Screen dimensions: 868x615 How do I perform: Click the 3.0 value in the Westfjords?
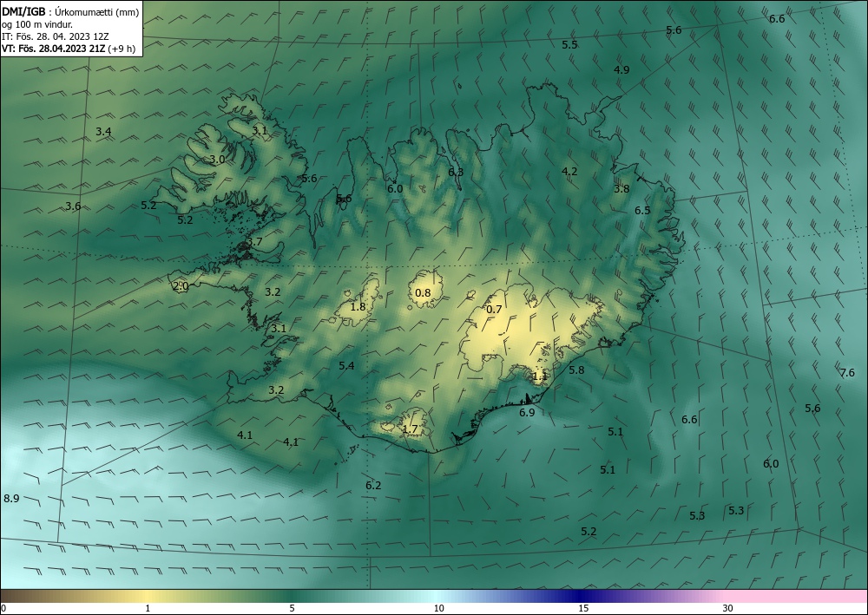[x=218, y=160]
